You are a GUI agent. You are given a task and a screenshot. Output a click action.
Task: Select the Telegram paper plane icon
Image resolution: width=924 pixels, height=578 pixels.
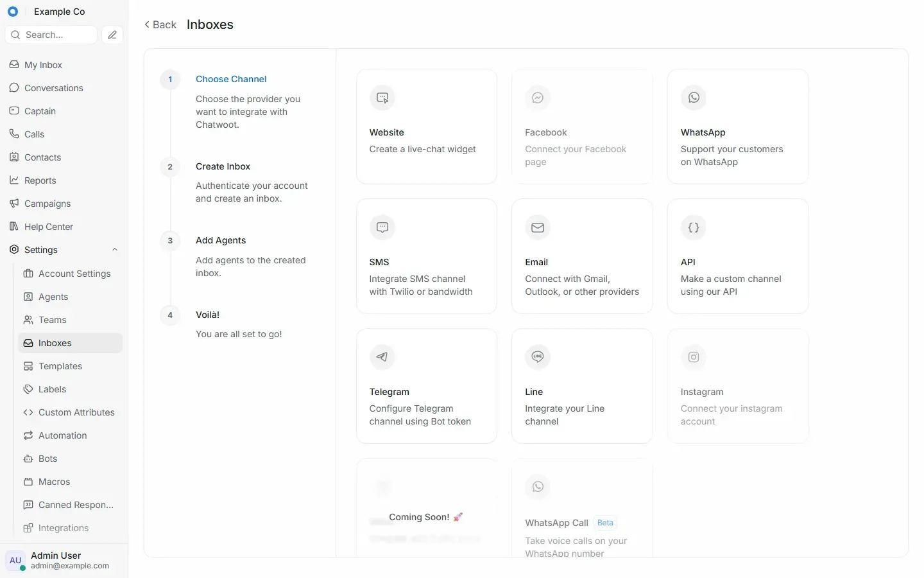pyautogui.click(x=382, y=357)
